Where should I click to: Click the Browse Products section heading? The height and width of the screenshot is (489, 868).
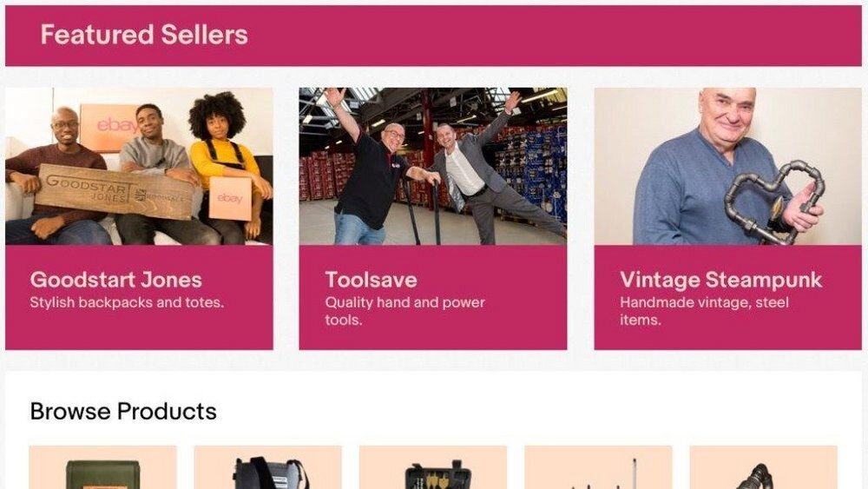click(123, 412)
